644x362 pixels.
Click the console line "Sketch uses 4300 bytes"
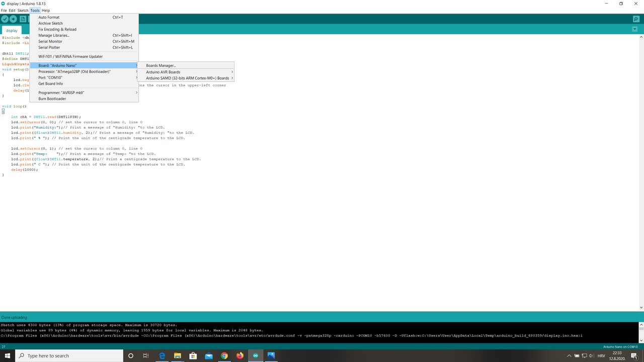(x=89, y=325)
